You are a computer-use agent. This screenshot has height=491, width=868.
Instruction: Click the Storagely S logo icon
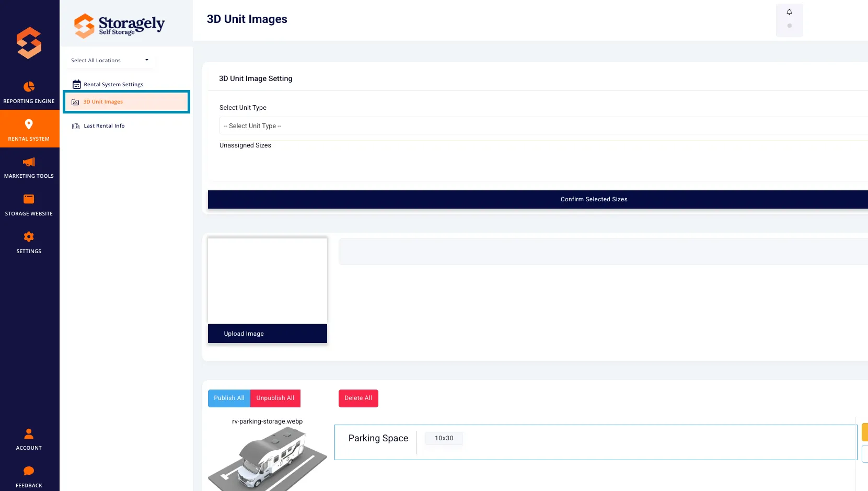pos(29,43)
